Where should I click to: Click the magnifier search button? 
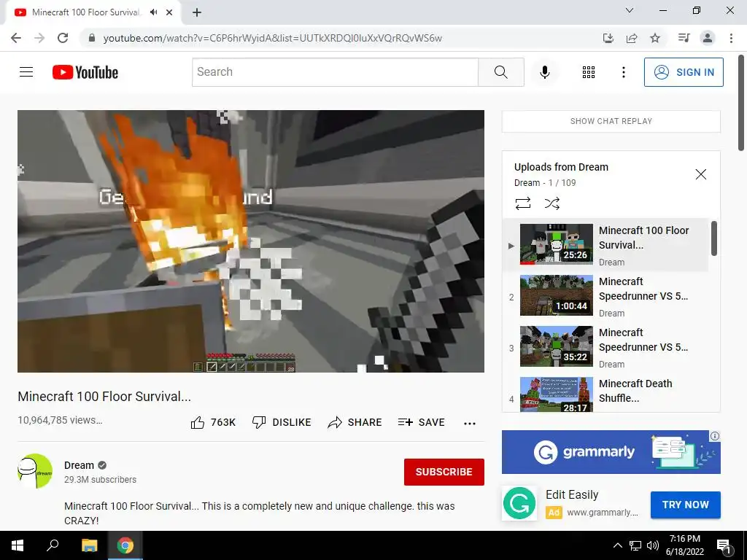(x=500, y=72)
